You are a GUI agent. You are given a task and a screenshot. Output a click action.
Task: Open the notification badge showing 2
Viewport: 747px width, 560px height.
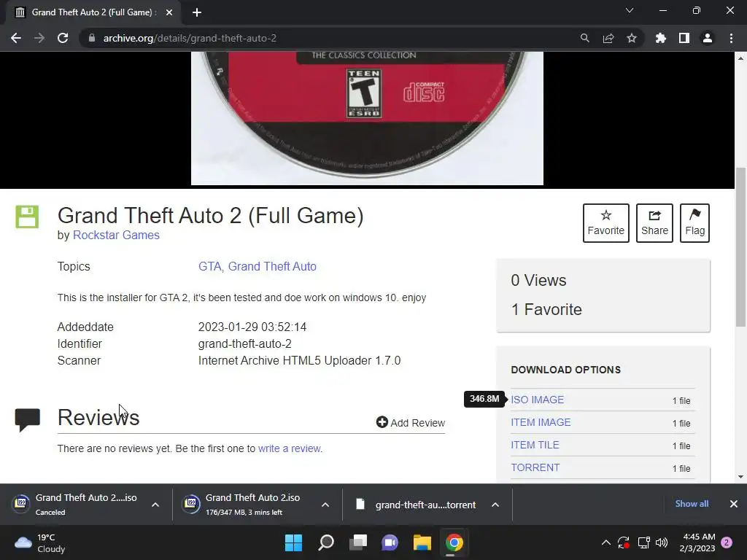pos(727,542)
